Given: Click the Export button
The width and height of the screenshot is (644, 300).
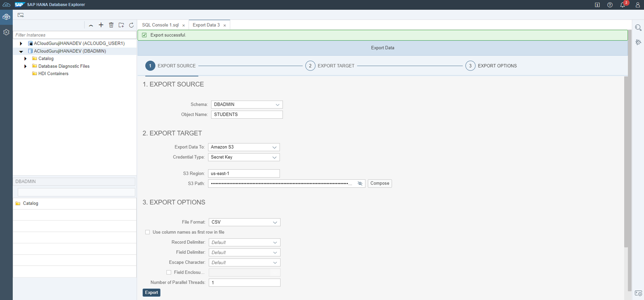Looking at the screenshot, I should point(151,293).
